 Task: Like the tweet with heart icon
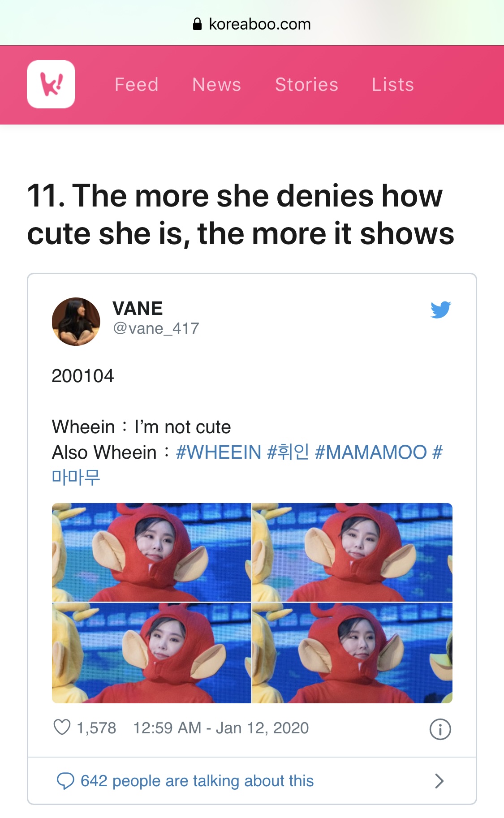62,728
